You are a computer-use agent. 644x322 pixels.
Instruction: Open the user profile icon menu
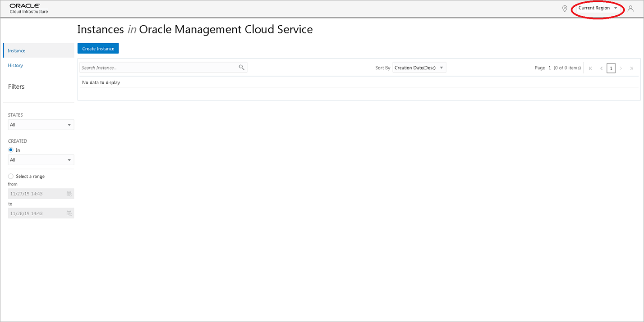[630, 9]
